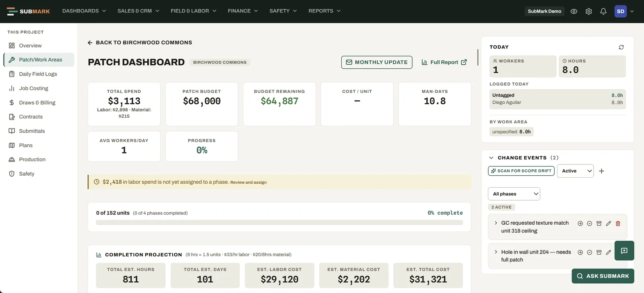The width and height of the screenshot is (644, 293).
Task: Open the Dashboards dropdown menu
Action: click(84, 11)
